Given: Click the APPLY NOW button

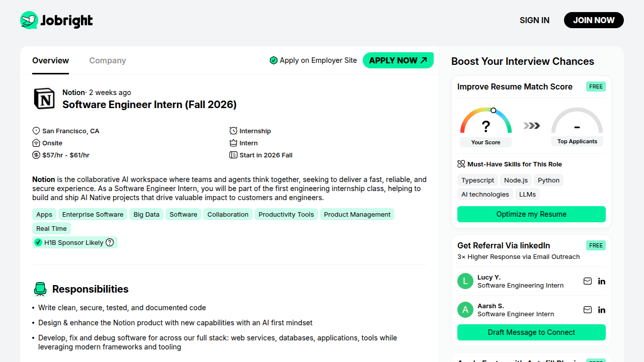Looking at the screenshot, I should click(398, 60).
